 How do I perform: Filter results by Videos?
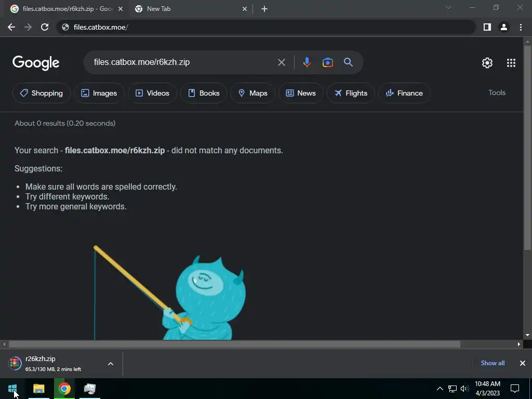pyautogui.click(x=152, y=93)
